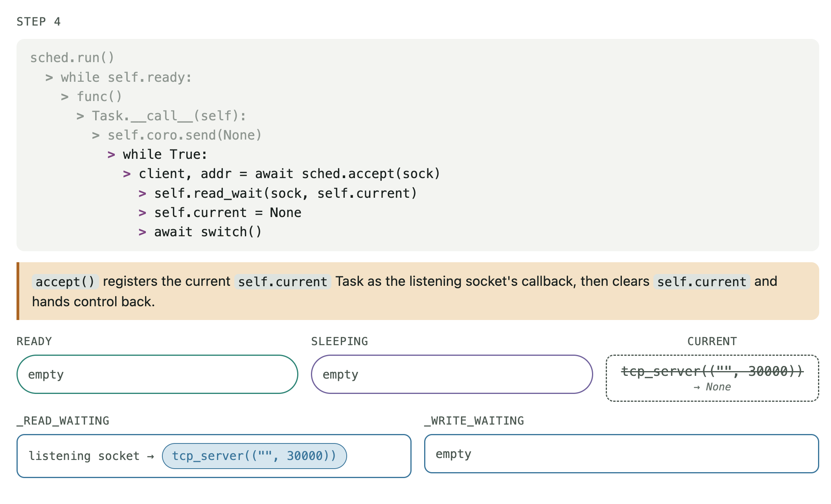Click the _READ_WAITING label

coord(63,421)
